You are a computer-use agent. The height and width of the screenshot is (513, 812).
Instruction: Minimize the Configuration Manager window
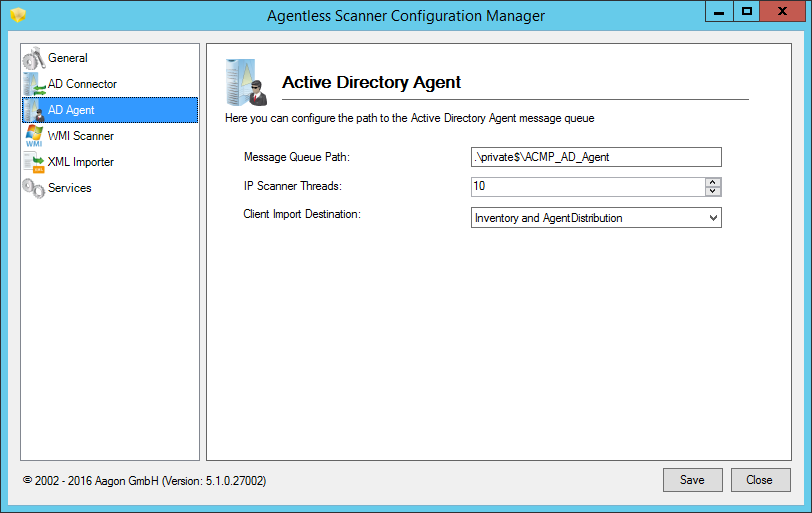tap(719, 11)
